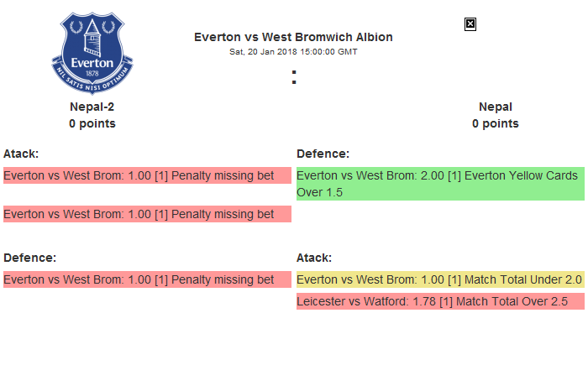Click the Atack heading under Nepal-2

coord(21,154)
